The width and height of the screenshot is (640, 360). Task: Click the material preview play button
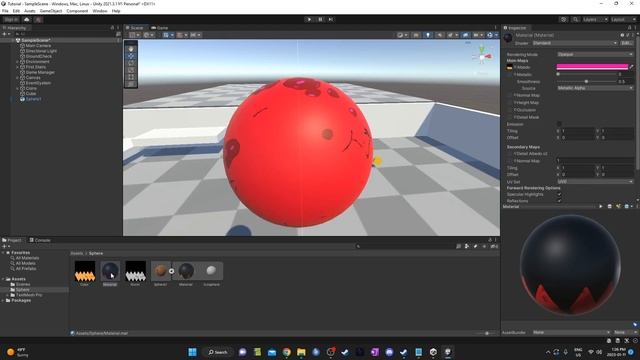(601, 207)
